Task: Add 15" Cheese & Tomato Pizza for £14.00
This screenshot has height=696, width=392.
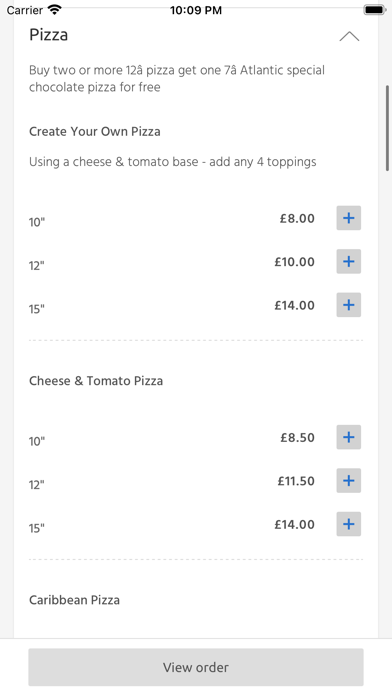Action: [348, 524]
